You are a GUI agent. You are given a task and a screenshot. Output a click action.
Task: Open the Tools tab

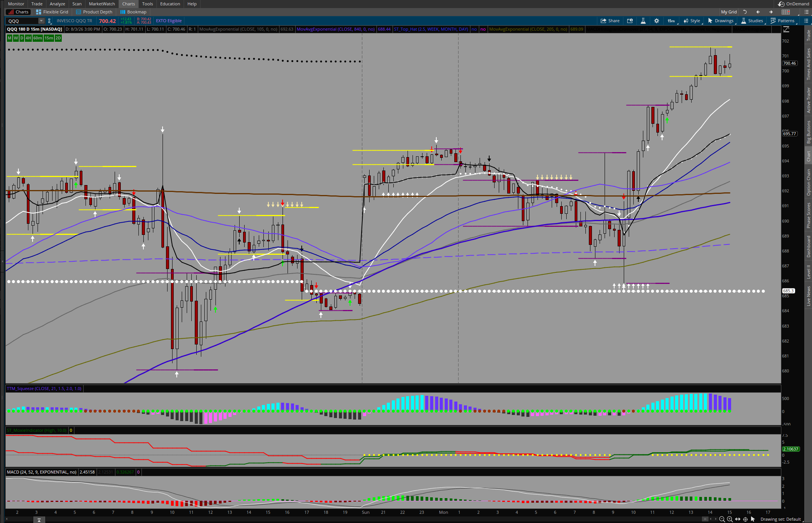pos(148,4)
